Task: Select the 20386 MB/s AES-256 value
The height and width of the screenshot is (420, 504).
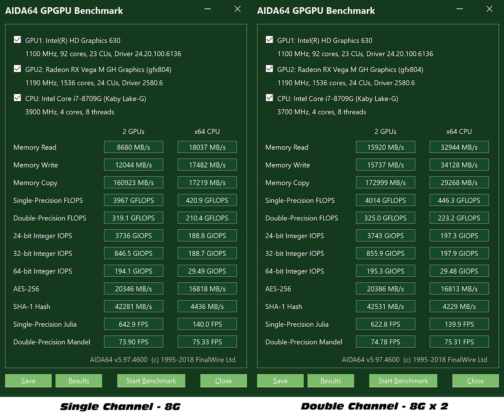Action: point(386,289)
